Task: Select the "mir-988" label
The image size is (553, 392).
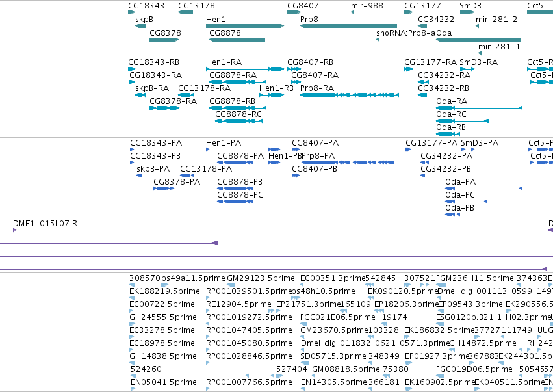Action: pos(367,6)
